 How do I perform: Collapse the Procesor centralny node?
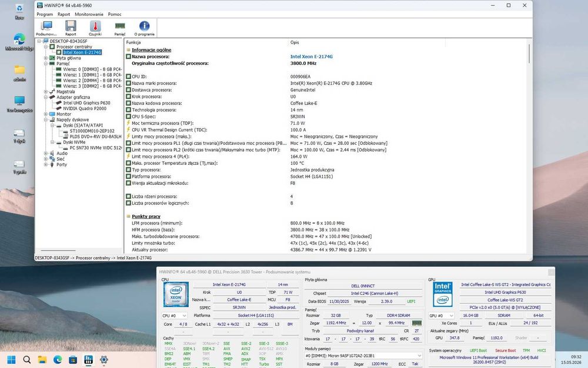[x=46, y=47]
